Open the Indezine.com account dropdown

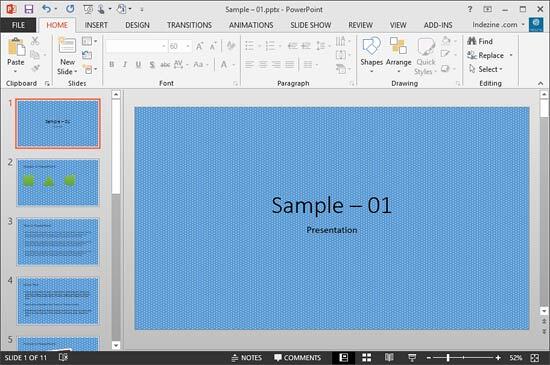pyautogui.click(x=498, y=25)
